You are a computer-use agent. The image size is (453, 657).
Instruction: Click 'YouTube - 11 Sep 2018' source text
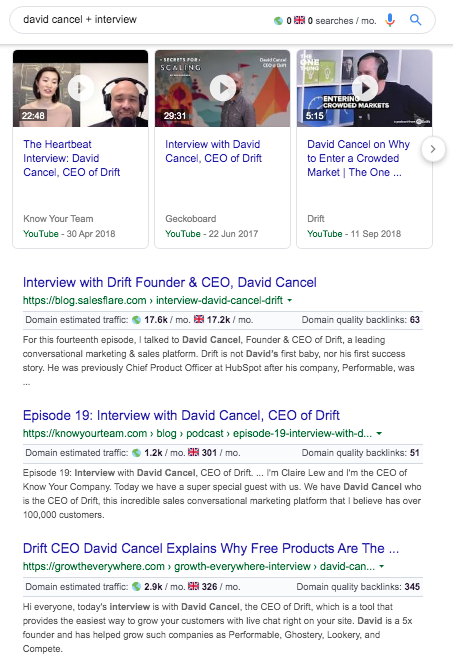click(x=354, y=234)
